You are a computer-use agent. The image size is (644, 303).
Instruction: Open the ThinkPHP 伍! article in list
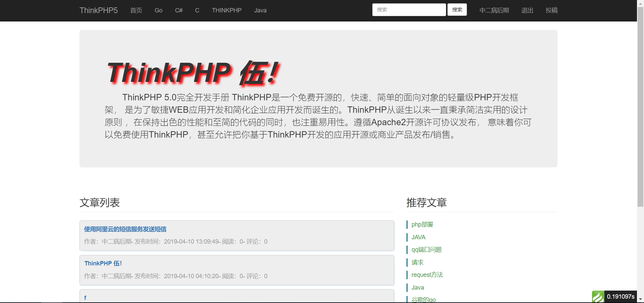(103, 263)
